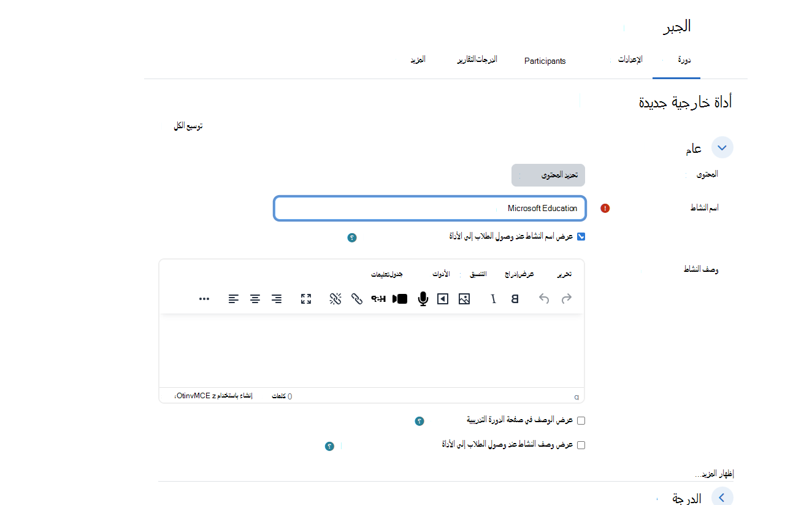812x505 pixels.
Task: Collapse the عام section chevron
Action: pyautogui.click(x=722, y=148)
